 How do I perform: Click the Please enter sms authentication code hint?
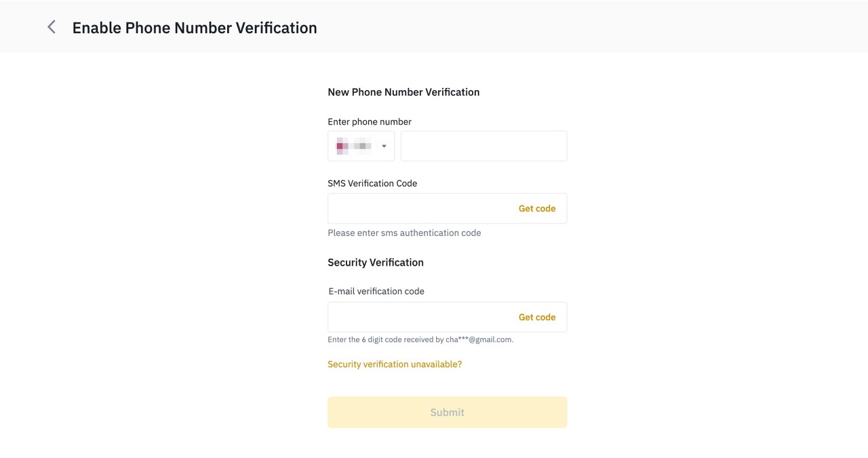tap(404, 233)
